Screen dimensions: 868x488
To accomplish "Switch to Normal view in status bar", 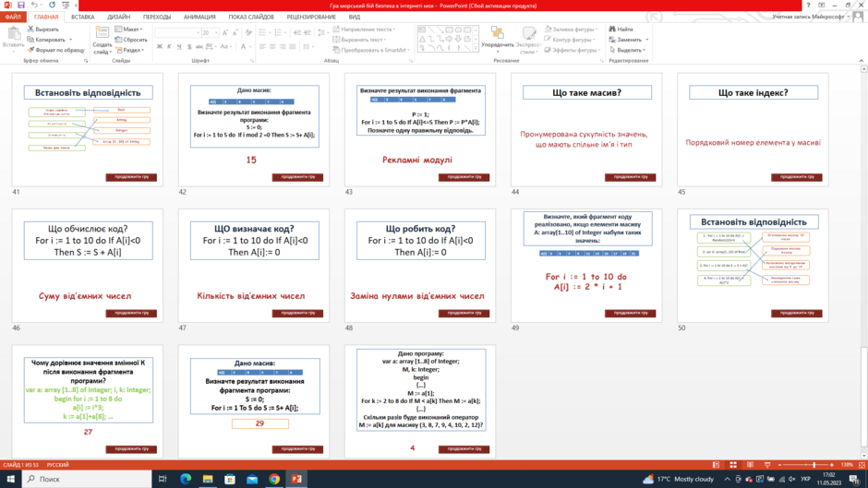I will pyautogui.click(x=717, y=465).
